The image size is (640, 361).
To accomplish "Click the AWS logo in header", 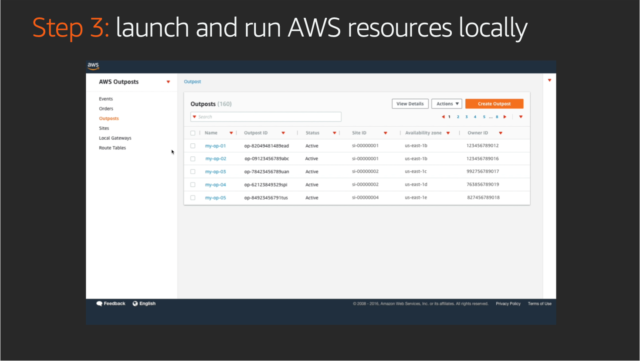I will click(x=93, y=66).
